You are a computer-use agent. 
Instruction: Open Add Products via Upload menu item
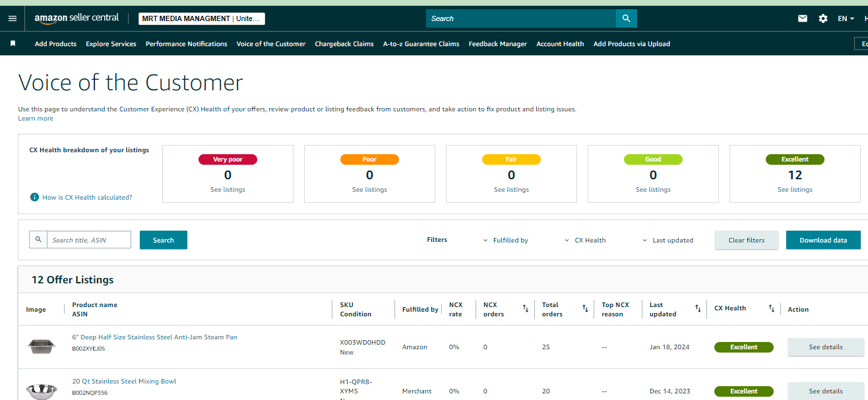[x=632, y=44]
